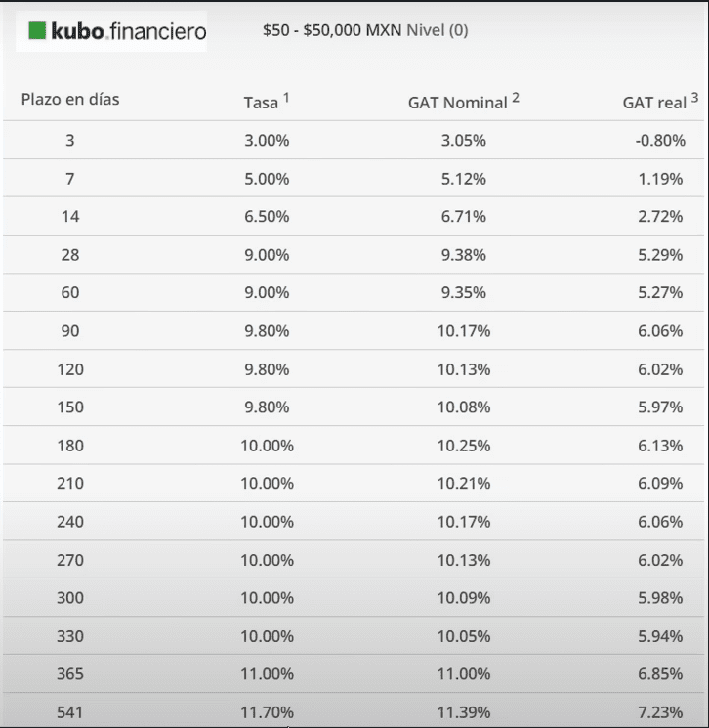Select the 6.50% Tasa cell
Screen dimensions: 709x728
tap(267, 216)
